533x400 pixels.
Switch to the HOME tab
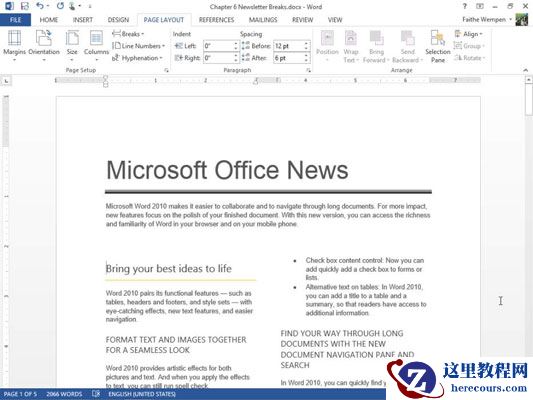click(49, 20)
